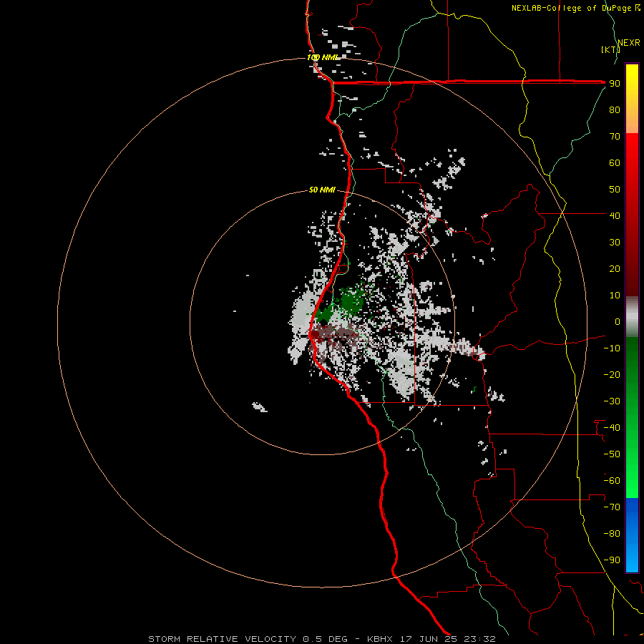
Task: Click the 17 JUN 25 23:32 timestamp
Action: (448, 639)
